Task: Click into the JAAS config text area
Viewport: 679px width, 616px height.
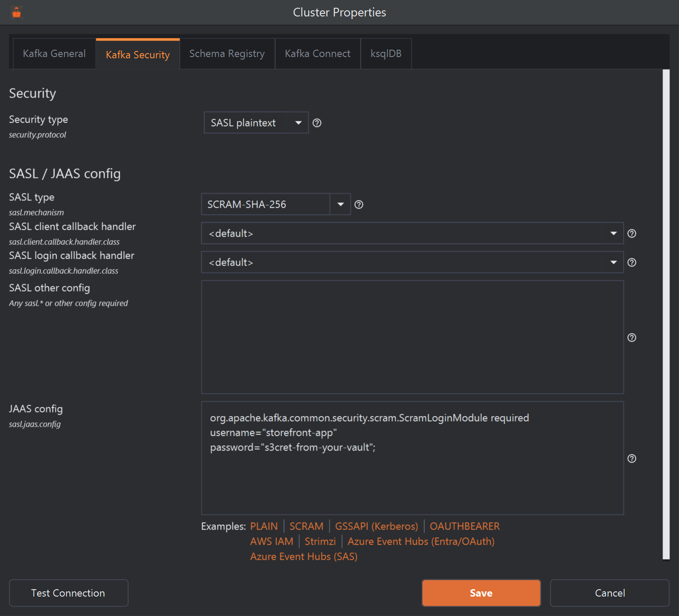Action: [x=412, y=458]
